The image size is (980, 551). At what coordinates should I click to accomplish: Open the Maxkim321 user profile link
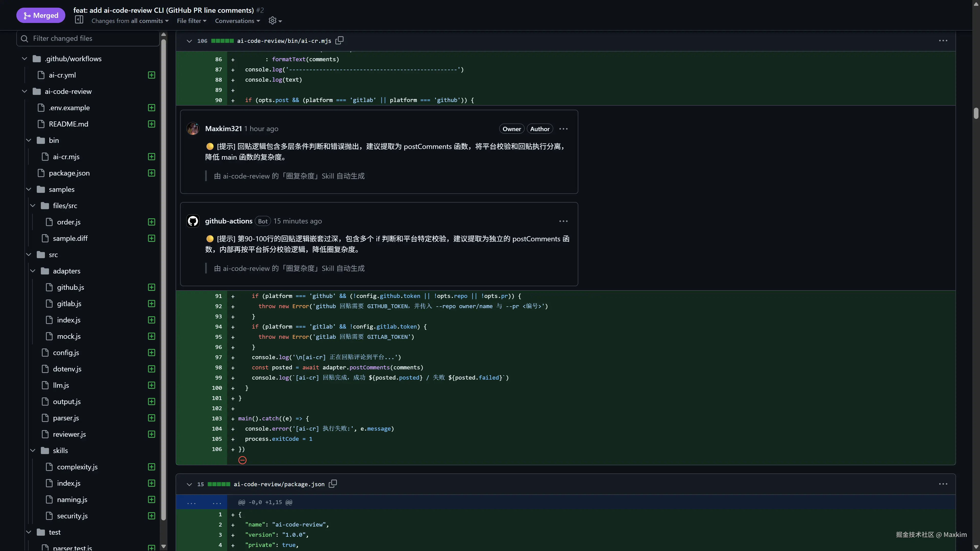pos(223,129)
